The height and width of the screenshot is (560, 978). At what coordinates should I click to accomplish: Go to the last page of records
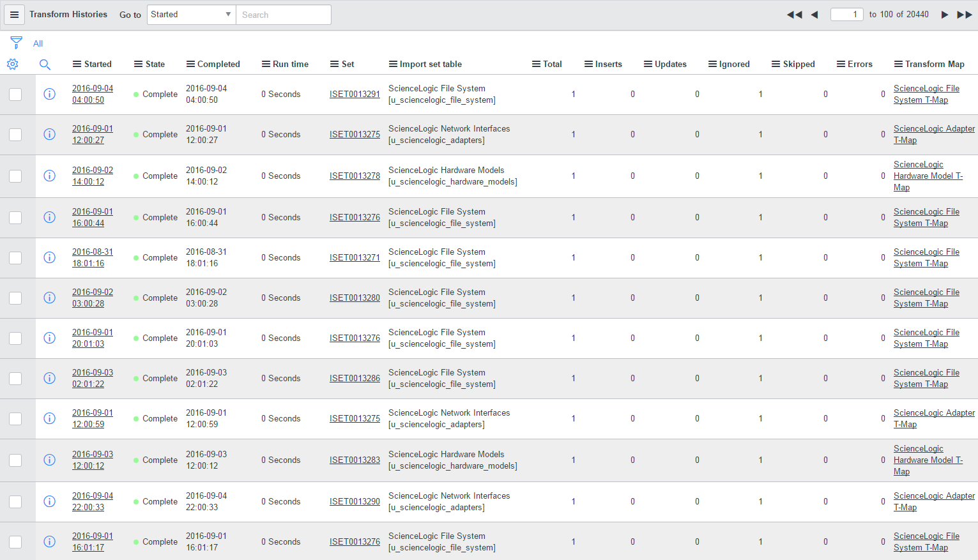(x=964, y=15)
